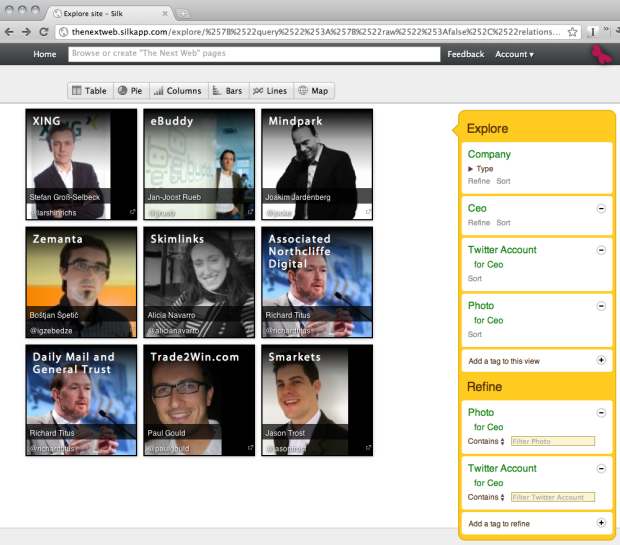620x545 pixels.
Task: Click Refine under Ceo
Action: click(479, 223)
